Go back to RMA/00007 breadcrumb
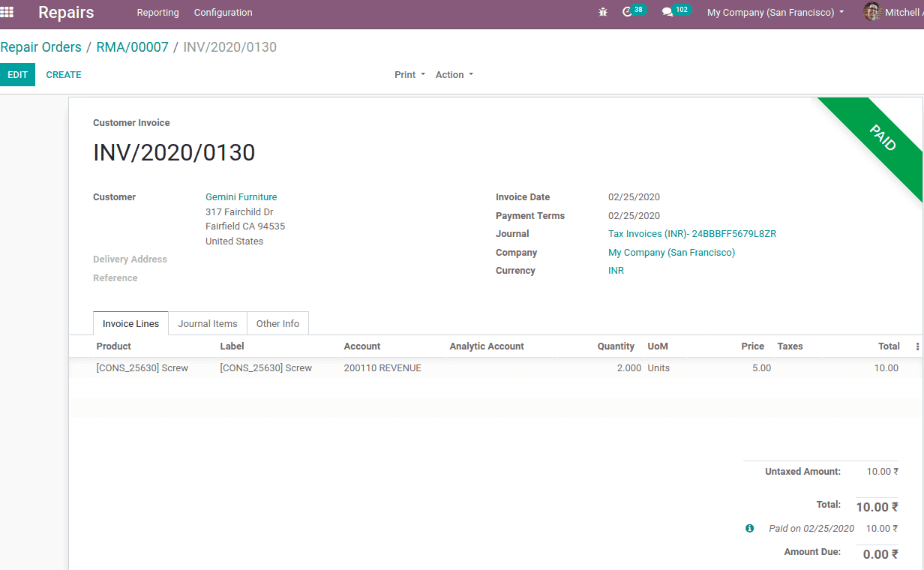924x570 pixels. [x=132, y=47]
